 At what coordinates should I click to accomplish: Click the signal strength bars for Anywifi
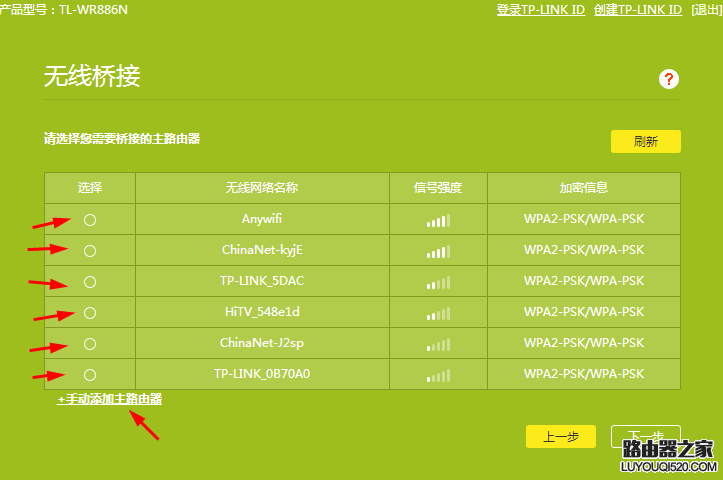tap(438, 221)
